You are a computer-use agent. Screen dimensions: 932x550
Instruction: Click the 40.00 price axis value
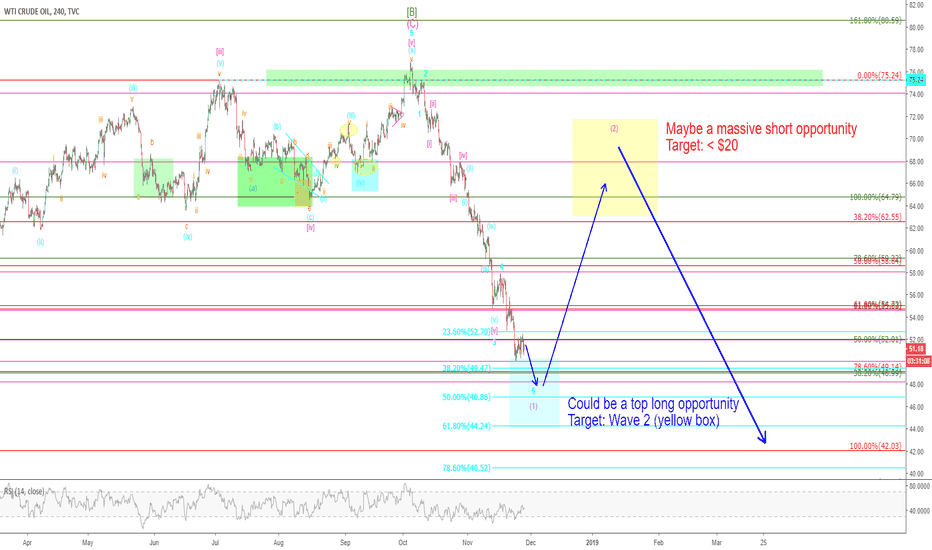[x=916, y=474]
